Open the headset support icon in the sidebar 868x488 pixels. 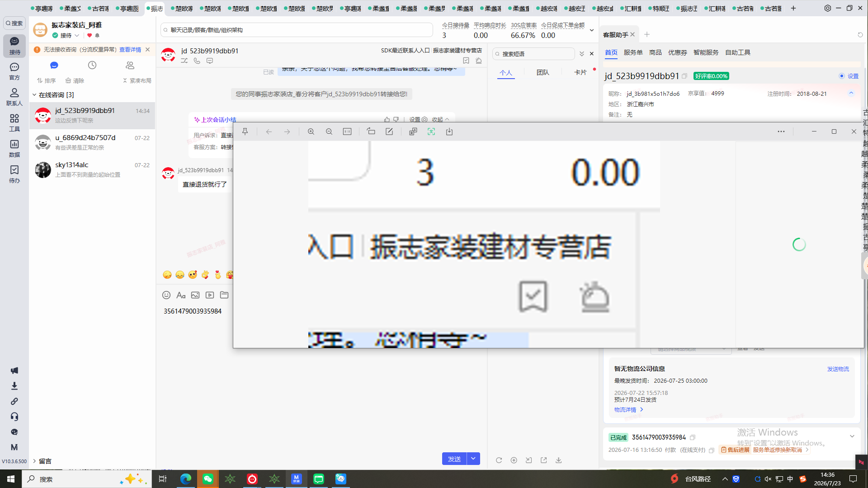click(14, 417)
